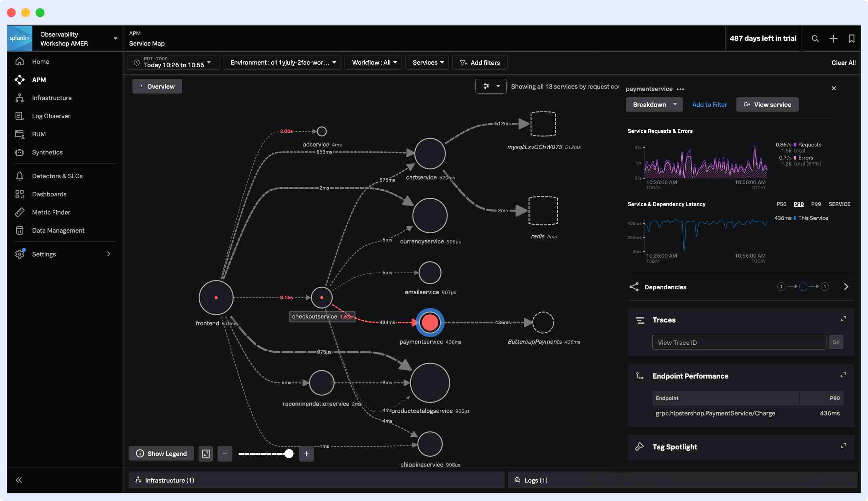Open Detectors & SLOs bell icon
This screenshot has height=501, width=868.
pyautogui.click(x=19, y=176)
